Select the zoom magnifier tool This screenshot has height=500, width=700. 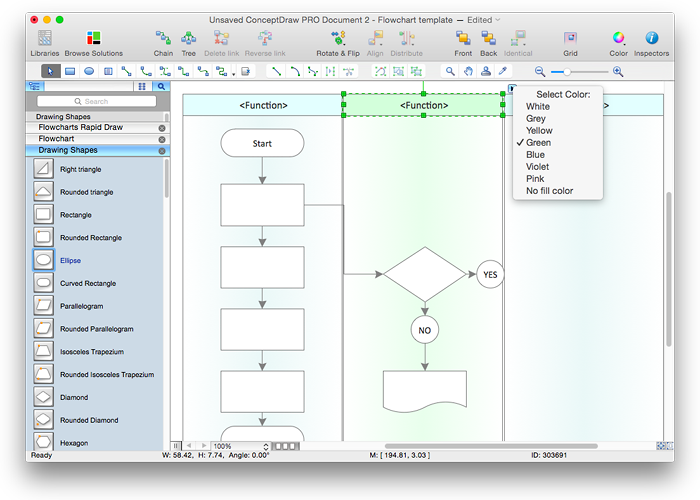450,71
